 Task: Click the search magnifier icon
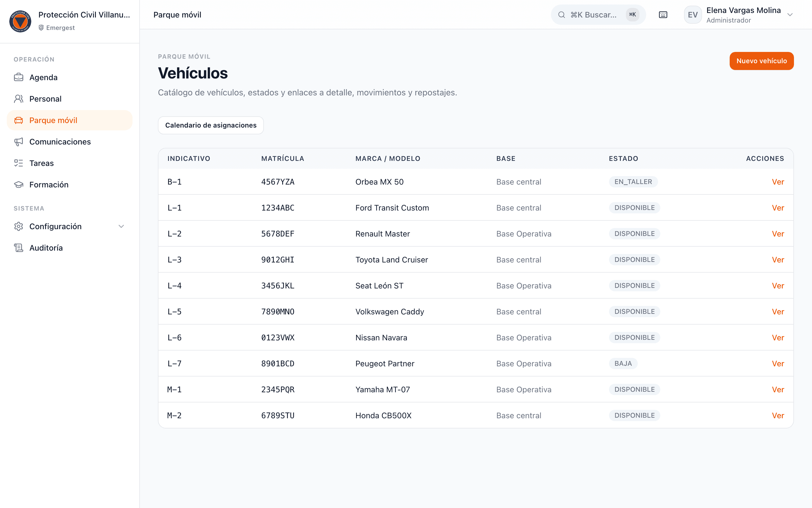pyautogui.click(x=562, y=15)
